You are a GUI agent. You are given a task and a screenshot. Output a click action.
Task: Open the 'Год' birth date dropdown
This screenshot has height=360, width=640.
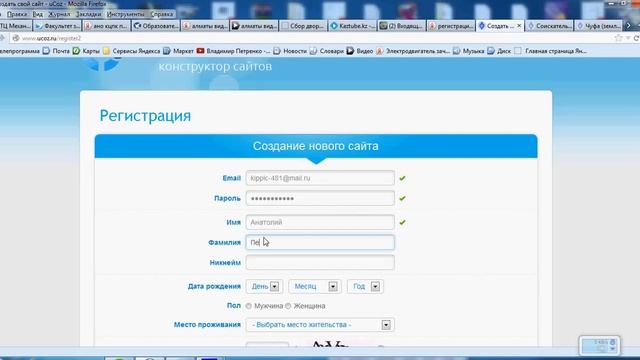pos(365,287)
